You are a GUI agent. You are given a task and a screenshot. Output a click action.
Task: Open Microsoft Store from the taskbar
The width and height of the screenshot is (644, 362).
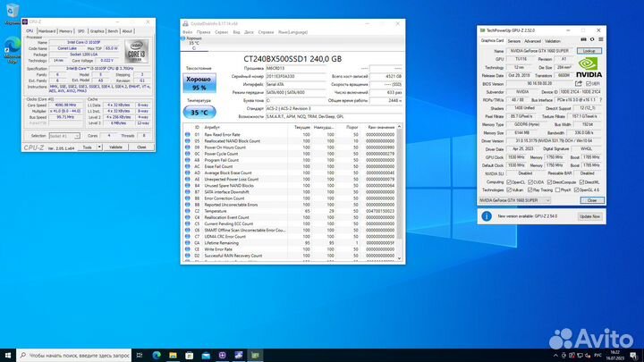tap(190, 356)
